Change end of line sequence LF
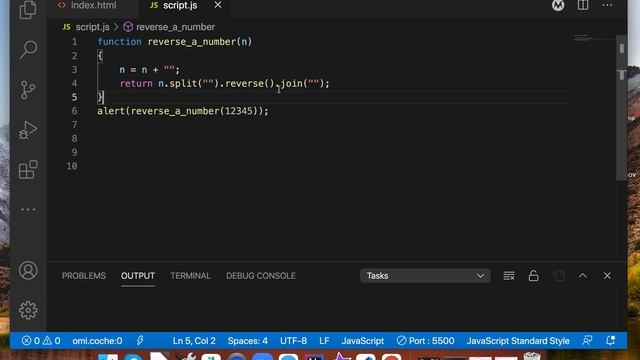Screen dimensions: 640x360 pyautogui.click(x=324, y=341)
